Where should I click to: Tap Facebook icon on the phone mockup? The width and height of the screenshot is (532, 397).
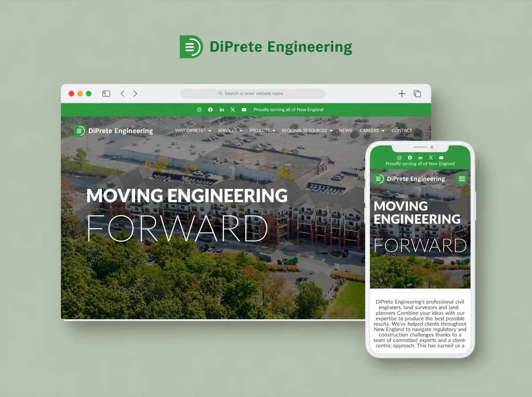(410, 158)
